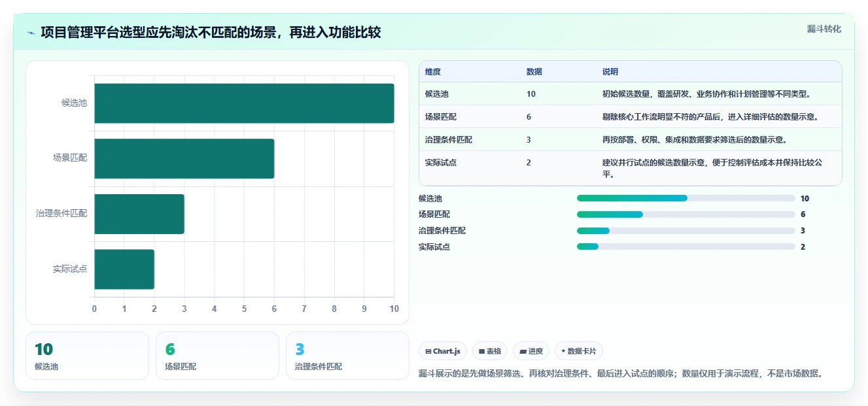868x406 pixels.
Task: Click the 2 value beside 实际试点 progress bar
Action: coord(803,247)
